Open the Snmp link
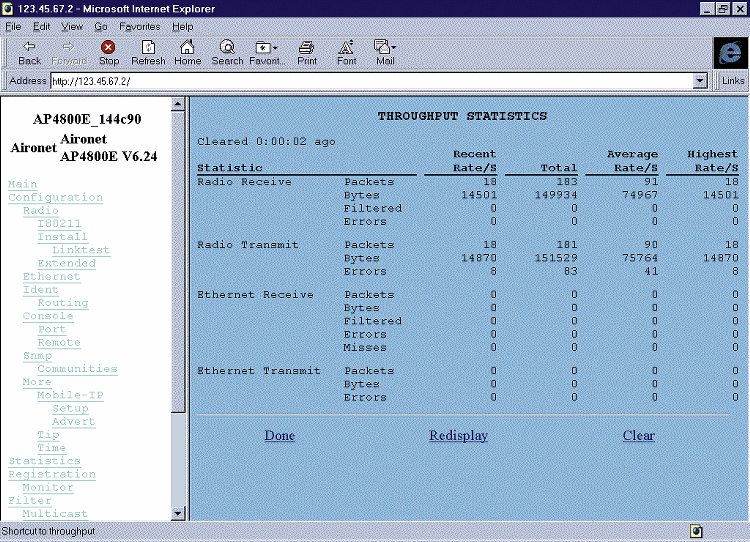Screen dimensions: 750x542 click(x=37, y=355)
